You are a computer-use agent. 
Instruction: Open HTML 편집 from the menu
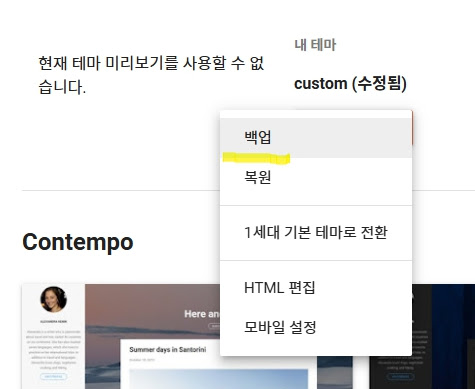pos(316,288)
